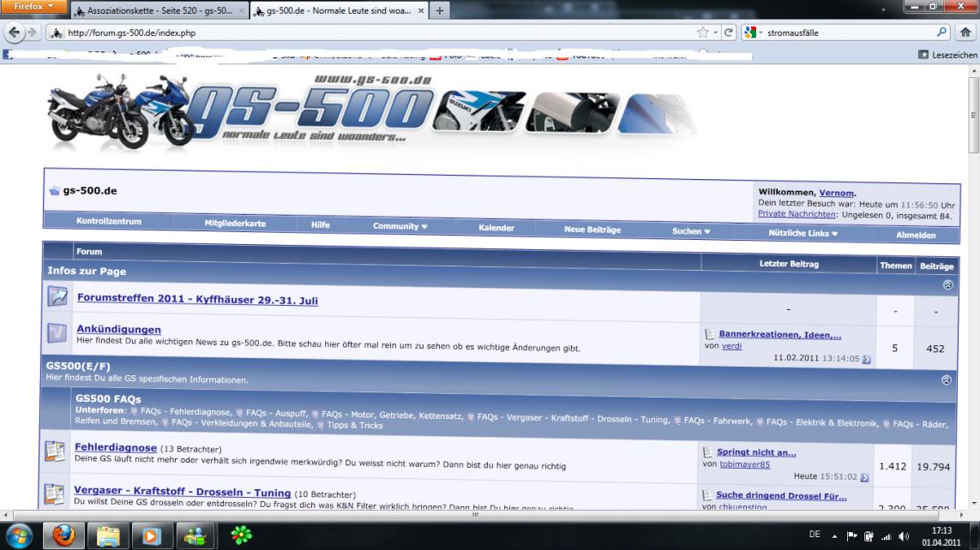The height and width of the screenshot is (550, 980).
Task: Go to the last post in Ankündigungen
Action: 866,359
